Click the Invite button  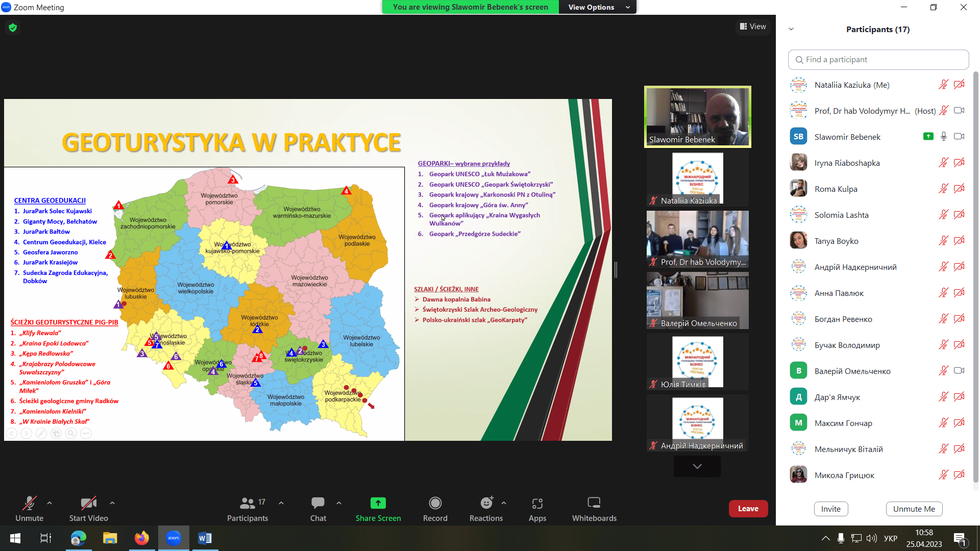(x=830, y=509)
